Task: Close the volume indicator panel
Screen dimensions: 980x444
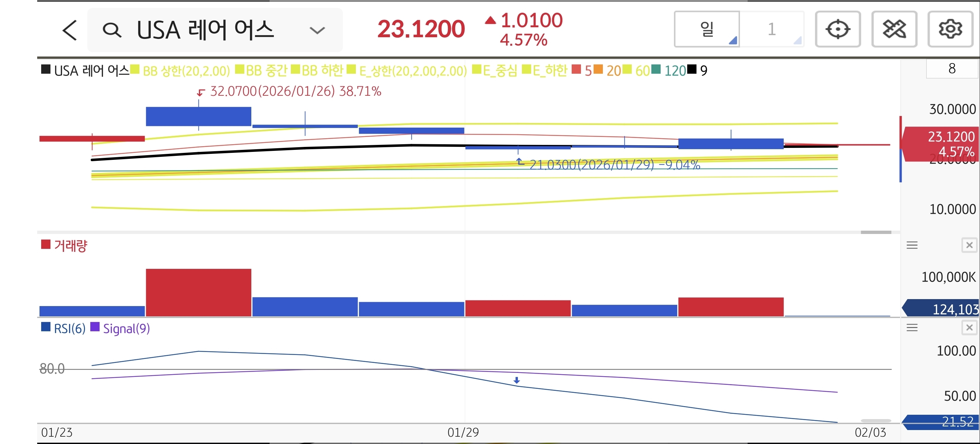Action: click(x=969, y=245)
